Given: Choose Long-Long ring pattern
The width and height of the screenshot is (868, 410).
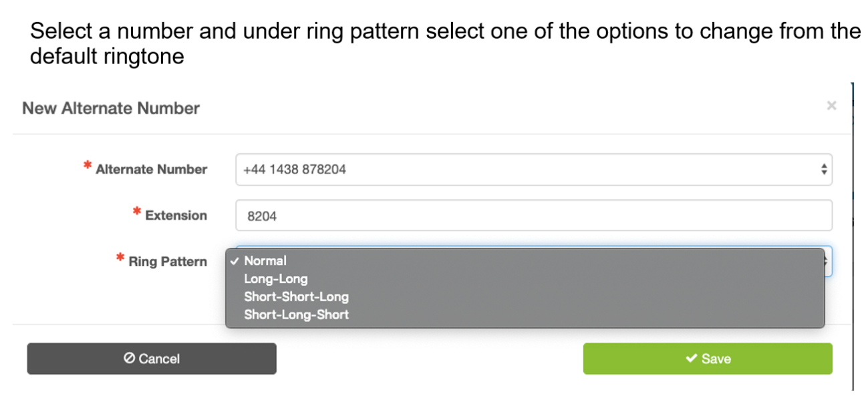Looking at the screenshot, I should [275, 279].
